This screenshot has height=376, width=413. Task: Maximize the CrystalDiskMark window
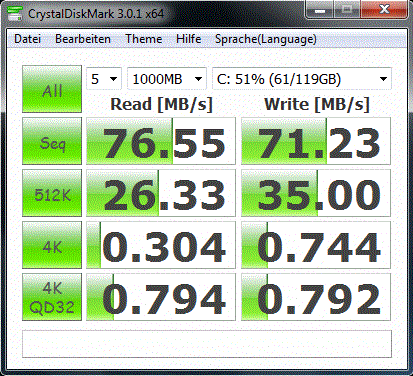click(x=347, y=10)
